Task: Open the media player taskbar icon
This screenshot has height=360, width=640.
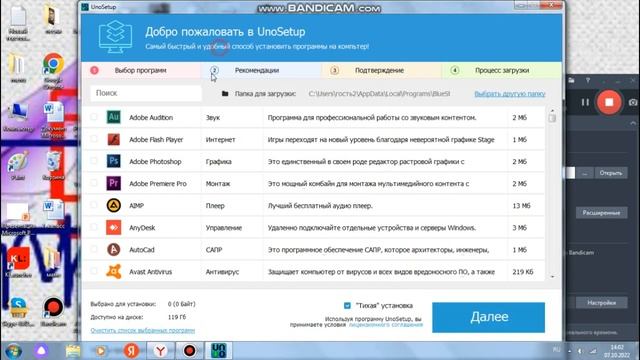Action: [x=101, y=351]
